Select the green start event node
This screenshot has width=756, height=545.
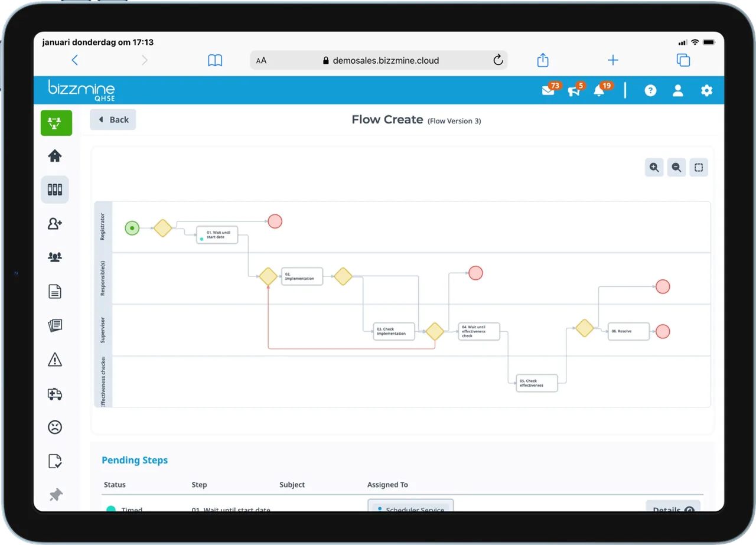(x=132, y=228)
